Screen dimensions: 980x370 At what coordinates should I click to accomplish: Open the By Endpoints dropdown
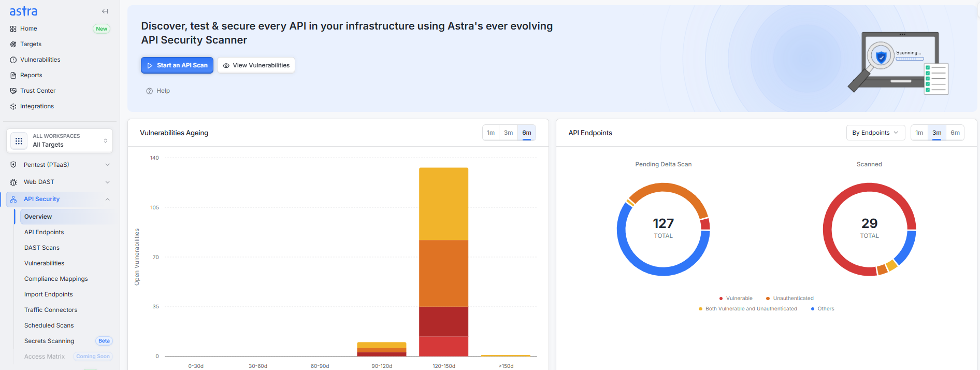click(x=875, y=133)
